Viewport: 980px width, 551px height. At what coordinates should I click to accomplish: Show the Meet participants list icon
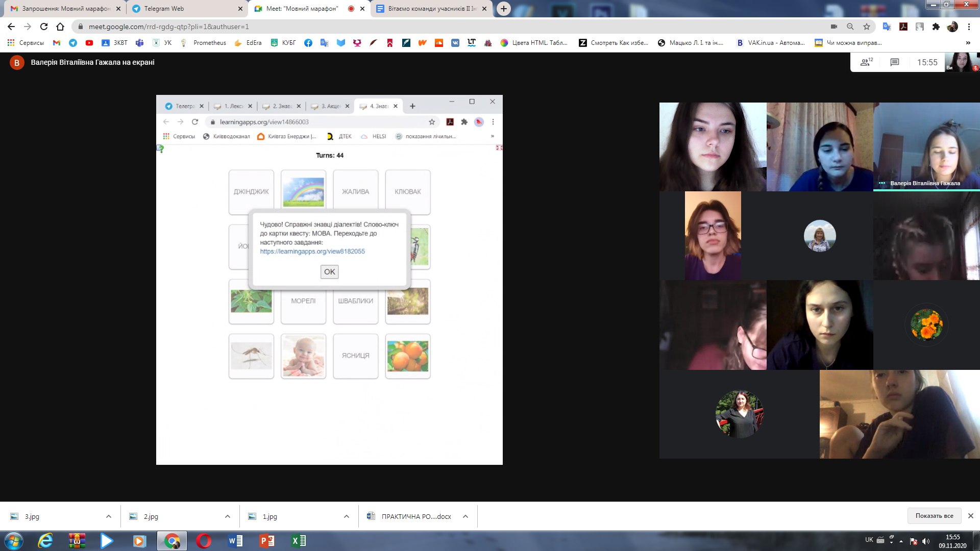[866, 62]
